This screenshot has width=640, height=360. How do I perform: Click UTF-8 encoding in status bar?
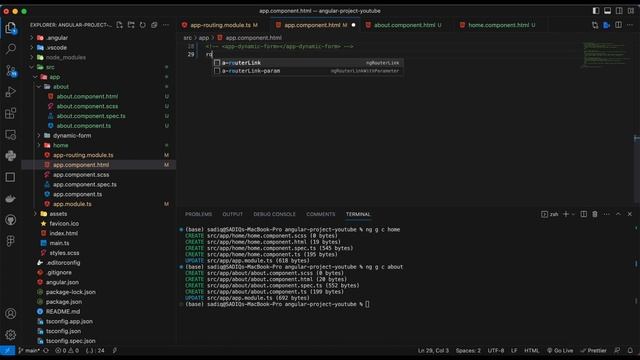pos(496,350)
